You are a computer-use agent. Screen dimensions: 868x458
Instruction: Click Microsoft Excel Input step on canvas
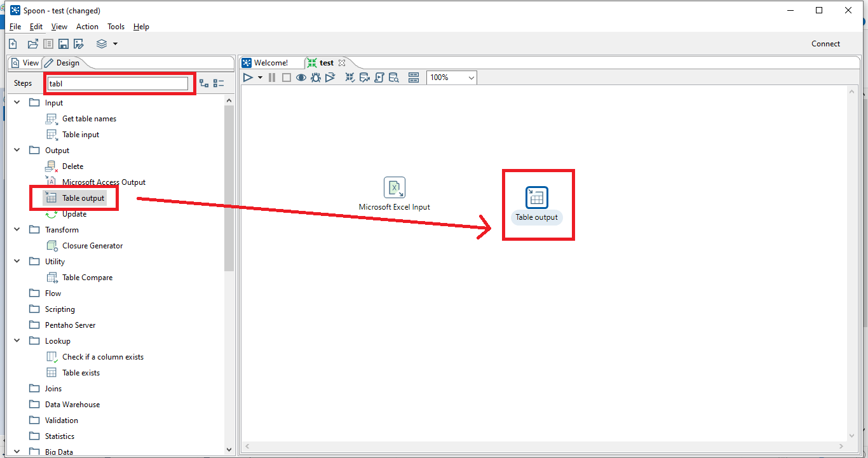pos(395,188)
